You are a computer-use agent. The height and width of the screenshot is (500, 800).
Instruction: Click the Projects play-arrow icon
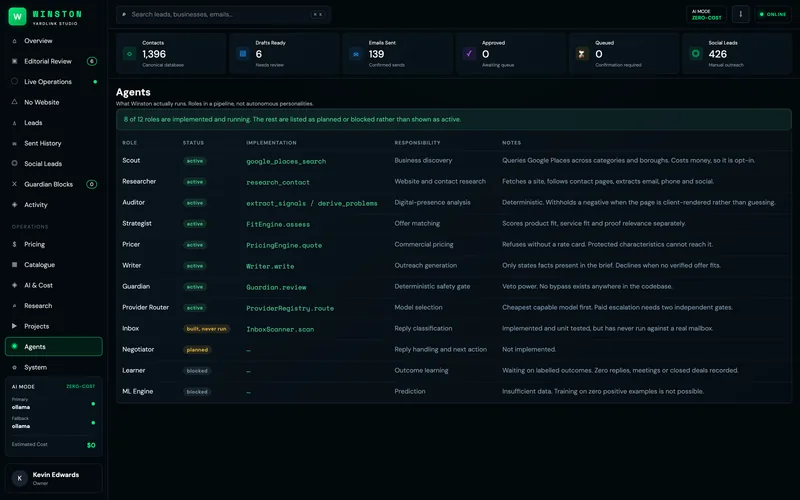[14, 326]
